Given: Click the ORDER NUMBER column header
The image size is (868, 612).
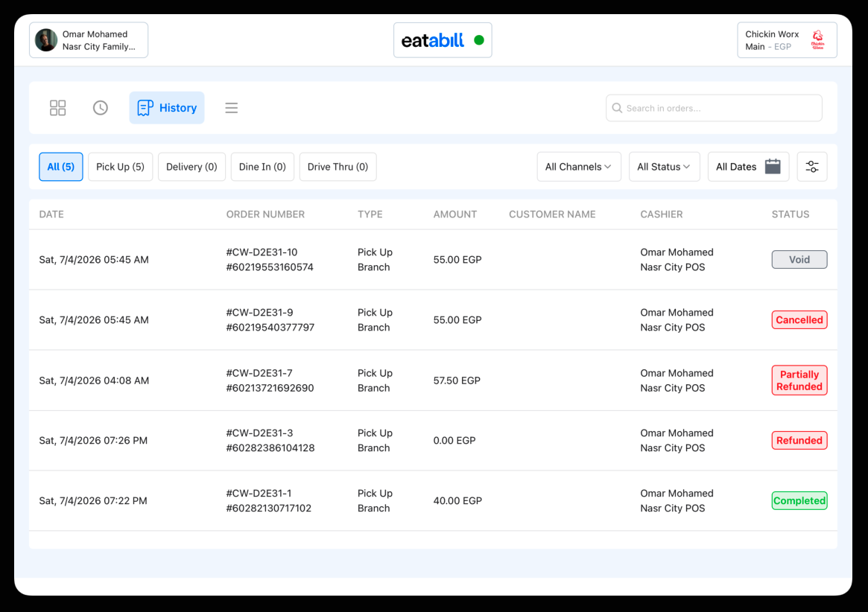Looking at the screenshot, I should pos(265,214).
